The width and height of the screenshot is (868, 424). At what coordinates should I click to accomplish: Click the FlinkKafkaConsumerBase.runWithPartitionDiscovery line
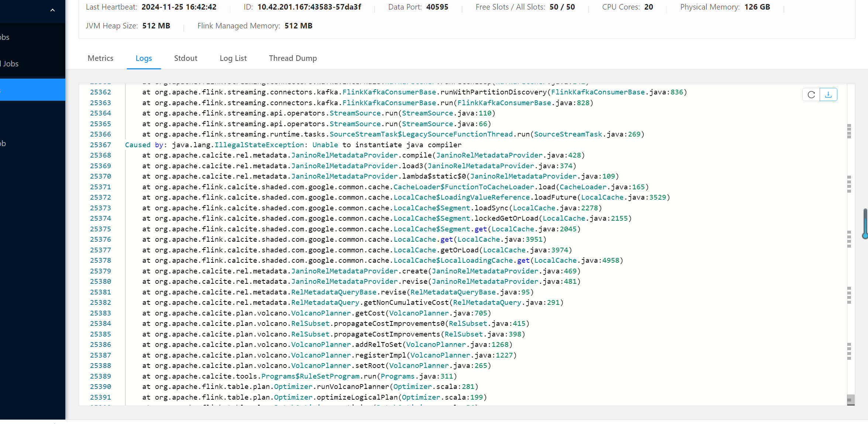point(414,92)
